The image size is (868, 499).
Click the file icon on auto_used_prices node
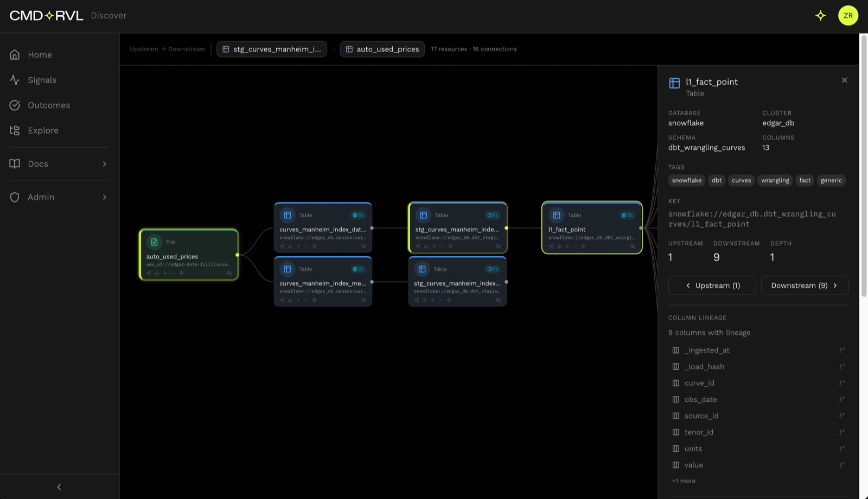154,242
